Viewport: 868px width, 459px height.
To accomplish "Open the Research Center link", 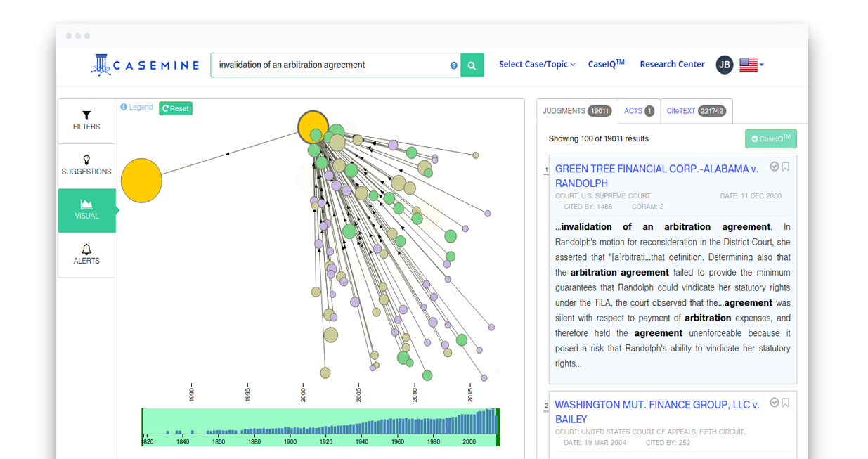I will [672, 65].
